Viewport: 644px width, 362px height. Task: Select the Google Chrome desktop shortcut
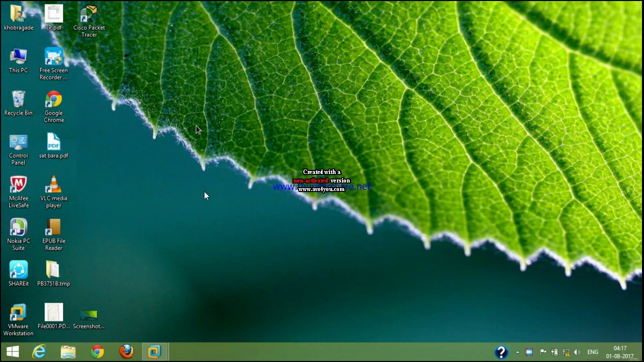pyautogui.click(x=54, y=107)
